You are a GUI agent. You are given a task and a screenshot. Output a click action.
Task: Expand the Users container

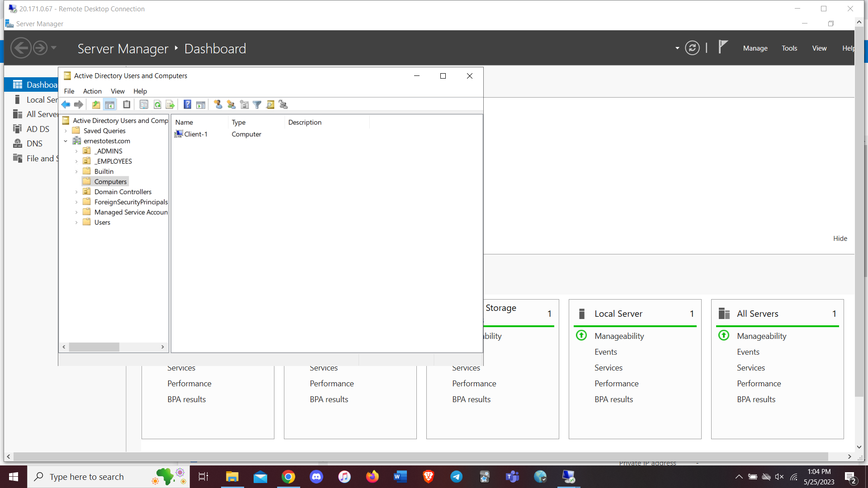[x=76, y=222]
